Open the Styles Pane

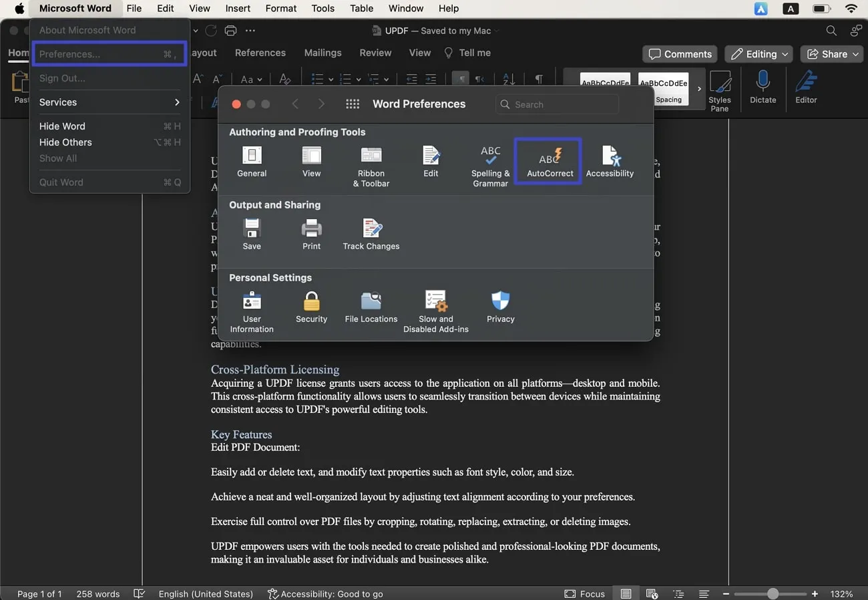click(720, 89)
